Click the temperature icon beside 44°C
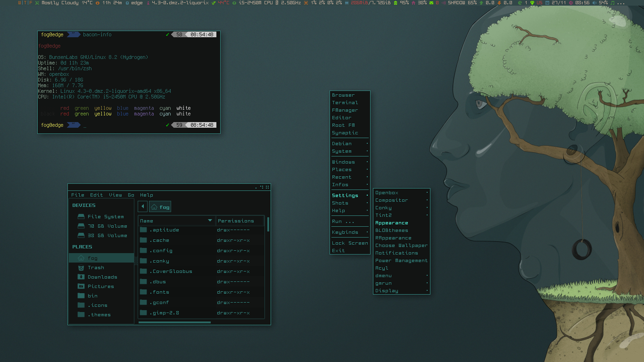The image size is (644, 362). click(x=214, y=3)
